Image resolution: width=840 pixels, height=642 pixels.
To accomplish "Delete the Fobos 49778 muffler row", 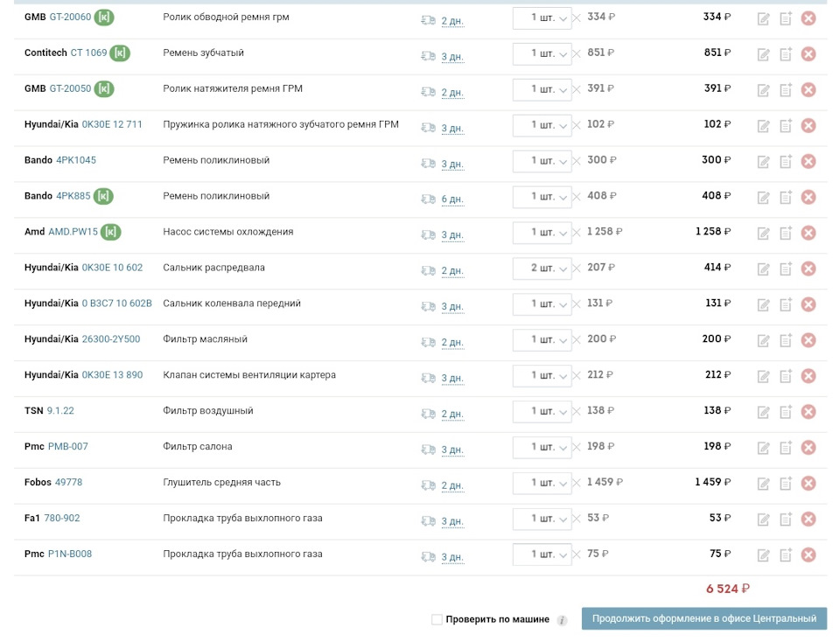I will tap(808, 484).
